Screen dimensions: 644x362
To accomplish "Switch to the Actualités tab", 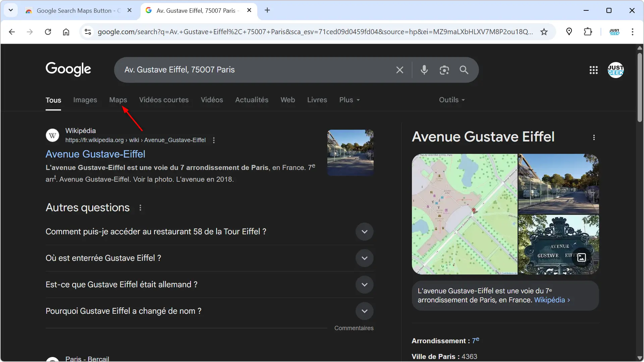I will tap(252, 100).
